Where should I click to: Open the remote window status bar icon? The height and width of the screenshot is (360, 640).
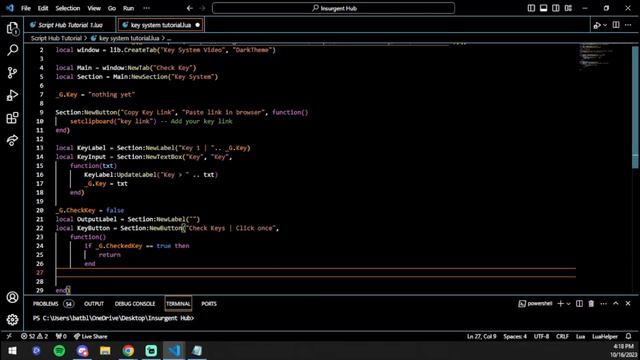[9, 336]
